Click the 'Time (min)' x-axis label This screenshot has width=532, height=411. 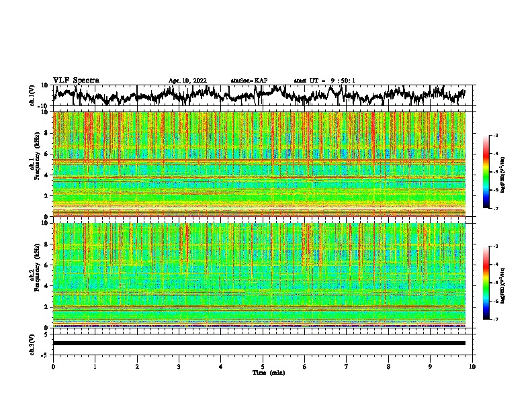click(269, 373)
